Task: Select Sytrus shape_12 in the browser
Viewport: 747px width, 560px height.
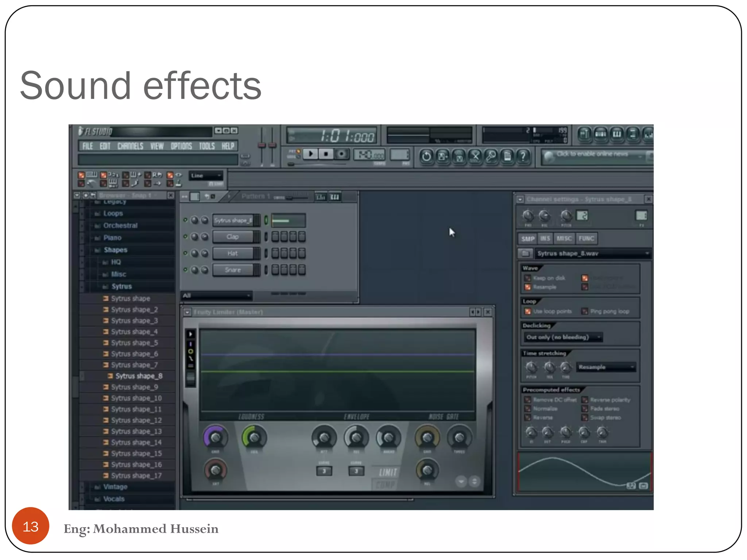Action: 136,420
